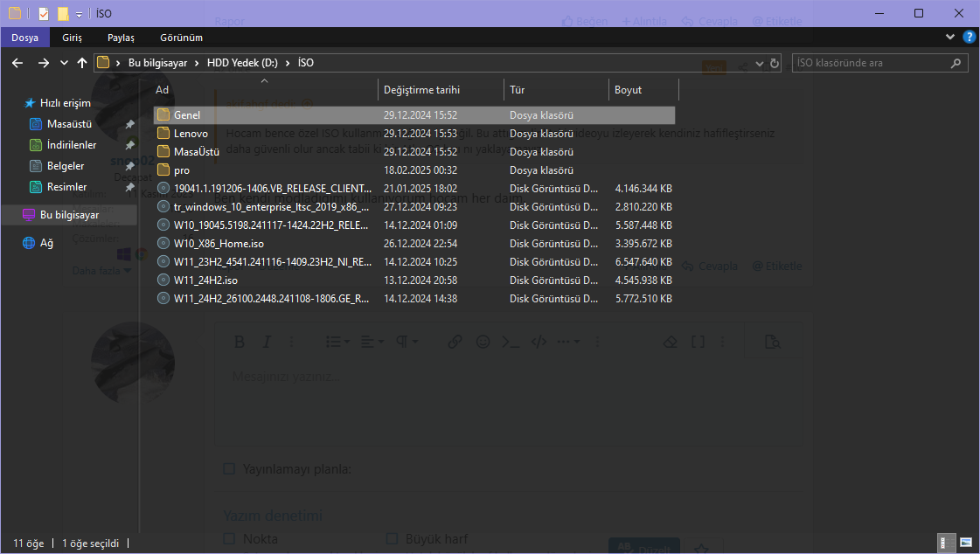Open the Dosya menu tab
Screen dimensions: 980x554
coord(25,38)
